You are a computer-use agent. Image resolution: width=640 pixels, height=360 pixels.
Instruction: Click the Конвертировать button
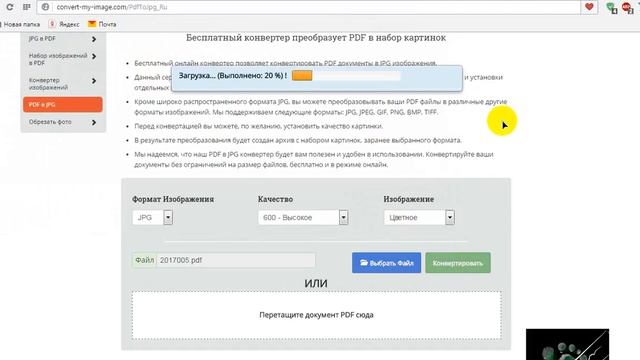458,263
